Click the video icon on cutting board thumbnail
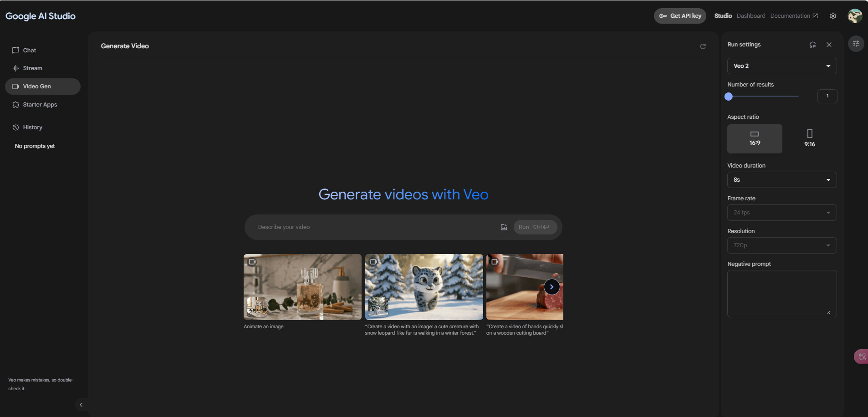This screenshot has height=417, width=868. pyautogui.click(x=495, y=262)
